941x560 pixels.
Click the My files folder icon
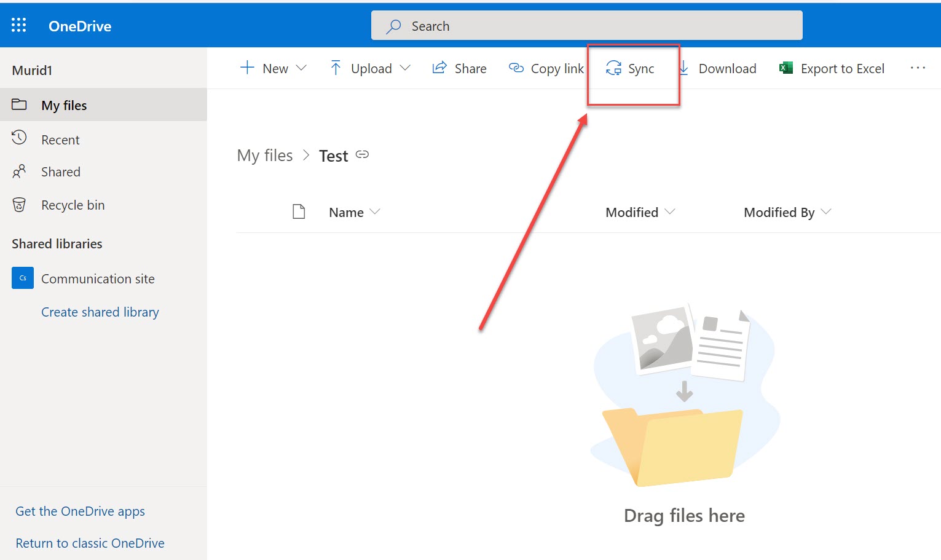(x=19, y=104)
